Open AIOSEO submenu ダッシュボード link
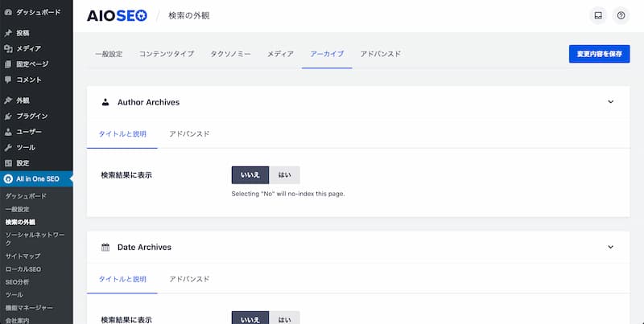The image size is (644, 324). [26, 196]
